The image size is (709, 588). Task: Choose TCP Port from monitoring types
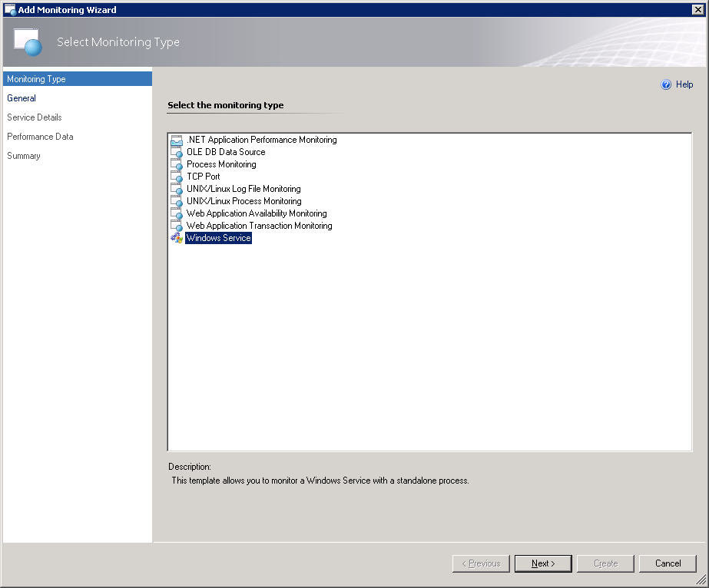tap(203, 177)
